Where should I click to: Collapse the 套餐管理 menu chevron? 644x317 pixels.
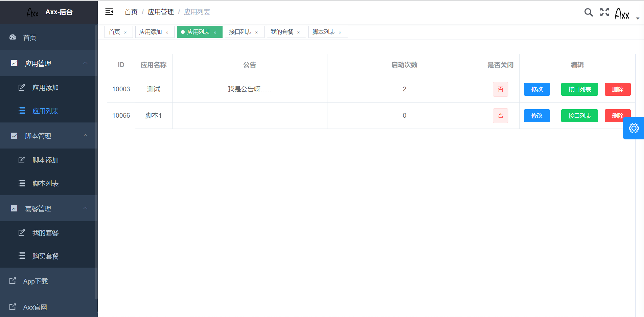click(86, 208)
